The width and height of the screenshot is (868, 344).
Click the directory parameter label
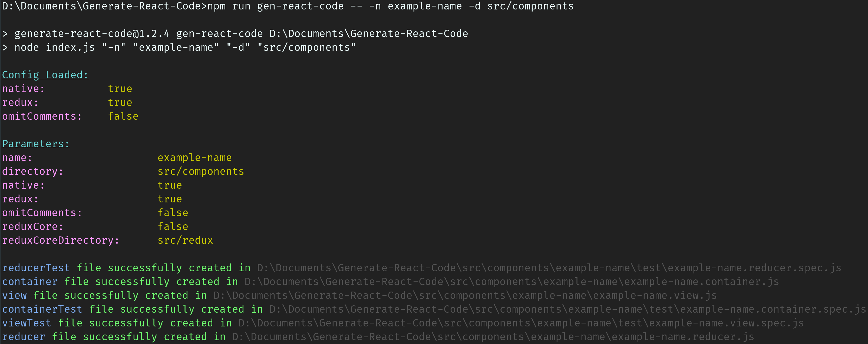tap(32, 172)
